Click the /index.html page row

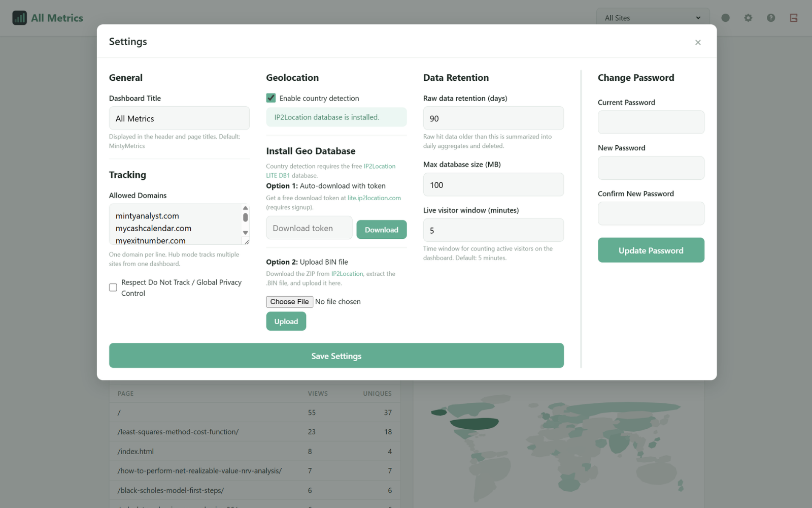click(255, 451)
